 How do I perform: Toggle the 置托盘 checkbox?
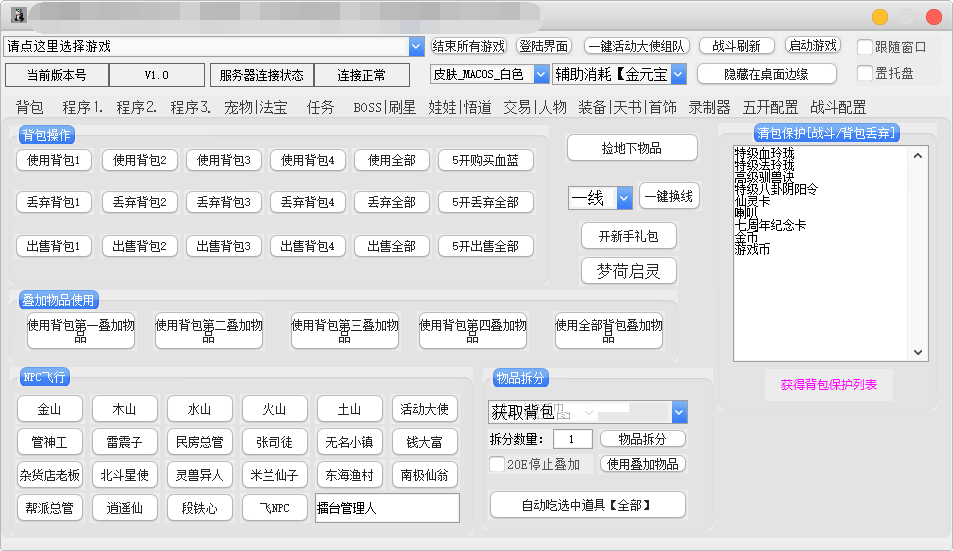tap(865, 73)
